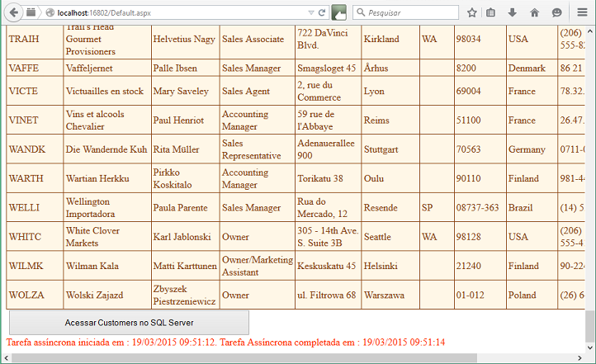Image resolution: width=596 pixels, height=364 pixels.
Task: Click the Wellington Importadora cell
Action: 107,207
